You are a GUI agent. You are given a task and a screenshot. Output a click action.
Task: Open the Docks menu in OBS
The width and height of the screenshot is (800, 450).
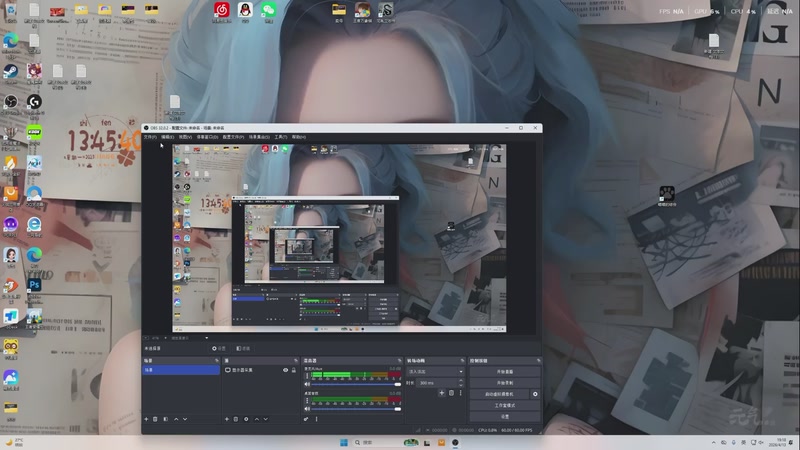pyautogui.click(x=207, y=137)
